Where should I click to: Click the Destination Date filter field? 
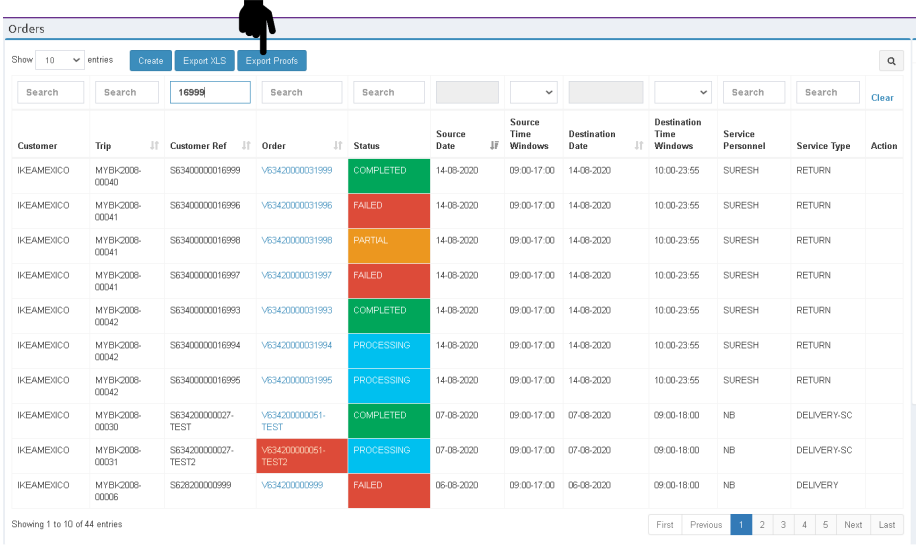click(606, 92)
